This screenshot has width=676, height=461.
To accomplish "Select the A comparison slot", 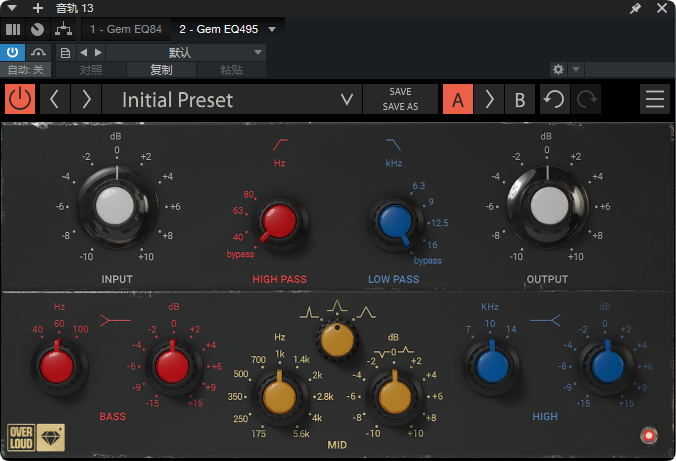I will 458,99.
